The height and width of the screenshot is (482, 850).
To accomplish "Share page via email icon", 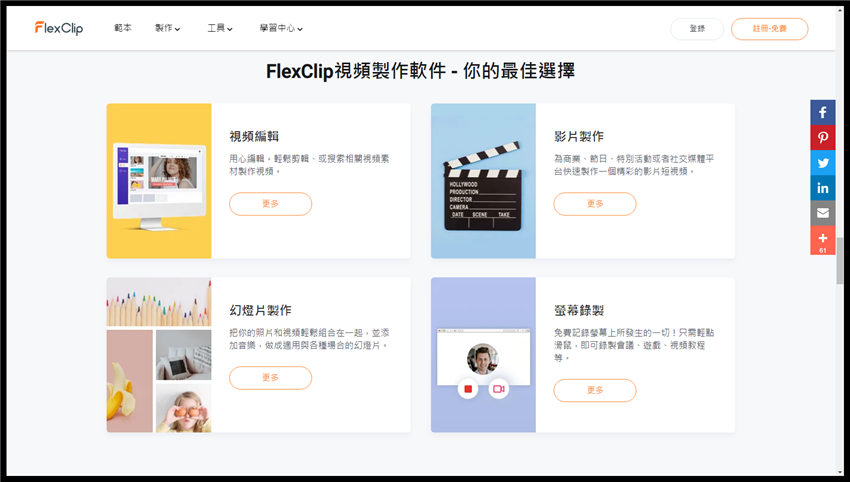I will (x=822, y=213).
